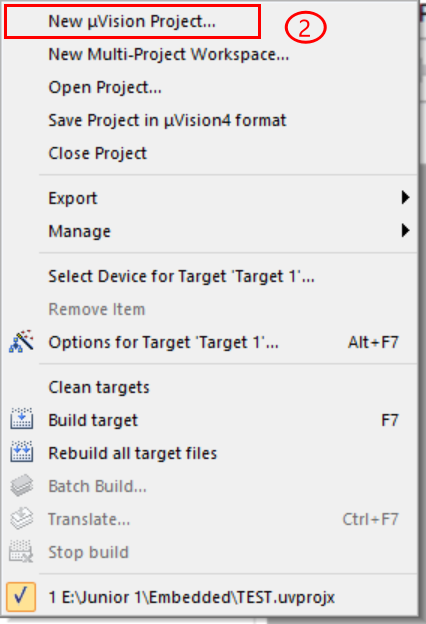The image size is (426, 624).
Task: Click the Build target icon
Action: pyautogui.click(x=21, y=419)
